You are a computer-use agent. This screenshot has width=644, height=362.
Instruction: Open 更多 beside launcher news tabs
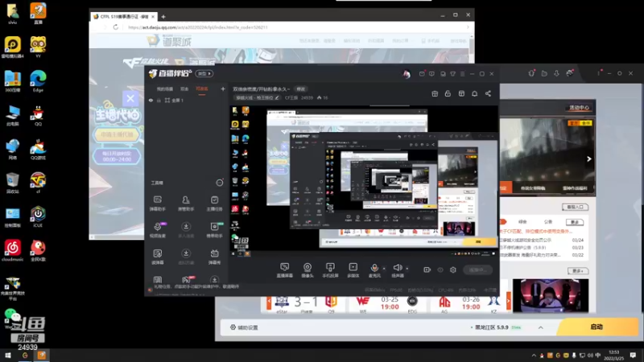575,222
